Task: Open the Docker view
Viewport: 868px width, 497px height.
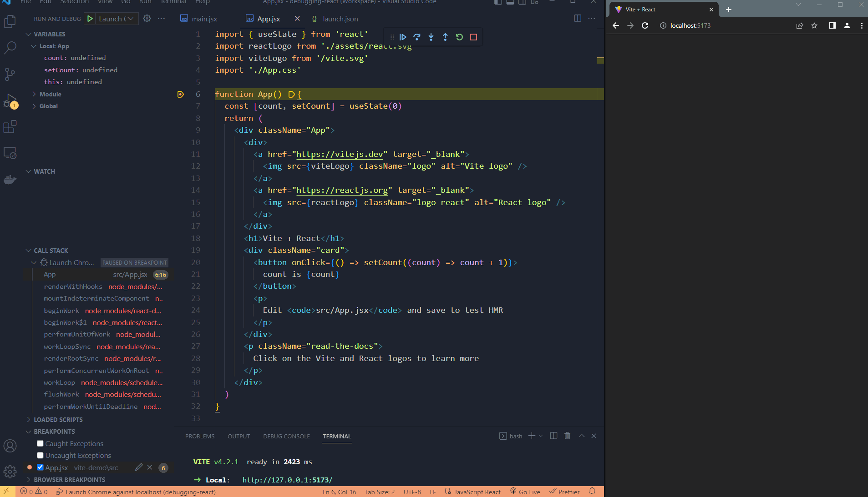Action: 10,180
